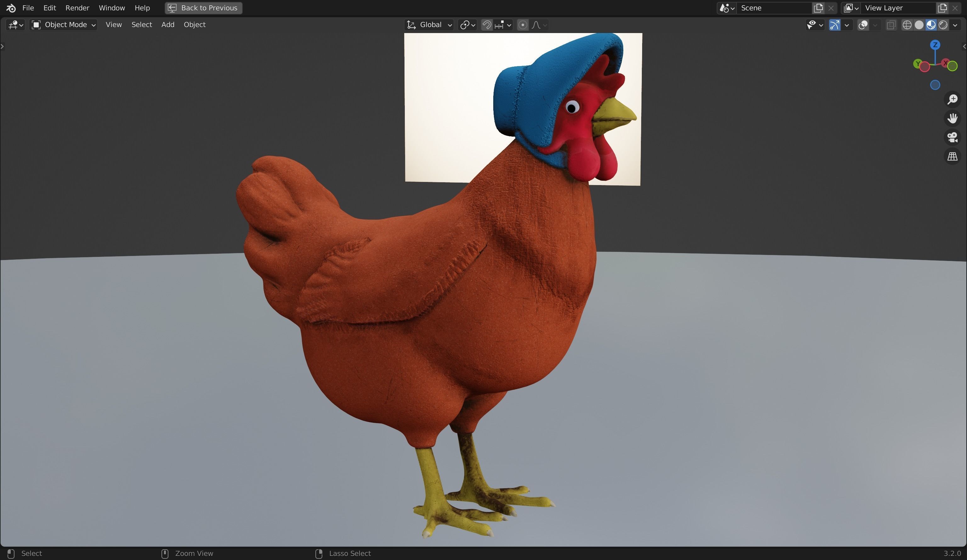Toggle snapping magnet on
This screenshot has height=560, width=967.
pyautogui.click(x=487, y=25)
